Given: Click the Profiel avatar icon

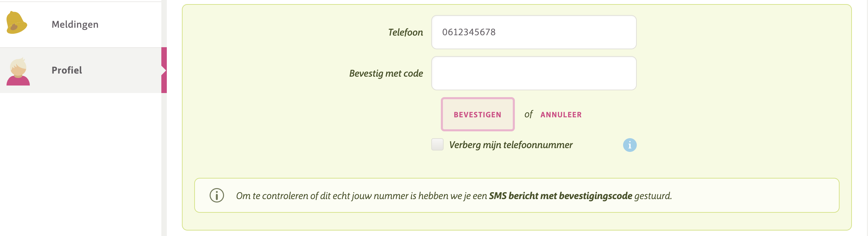Looking at the screenshot, I should tap(18, 71).
